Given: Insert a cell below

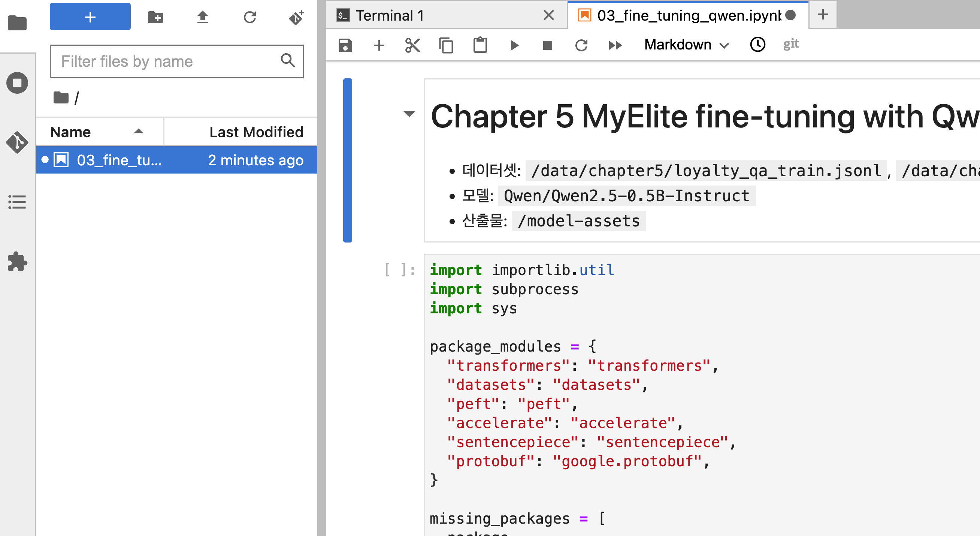Looking at the screenshot, I should (379, 45).
